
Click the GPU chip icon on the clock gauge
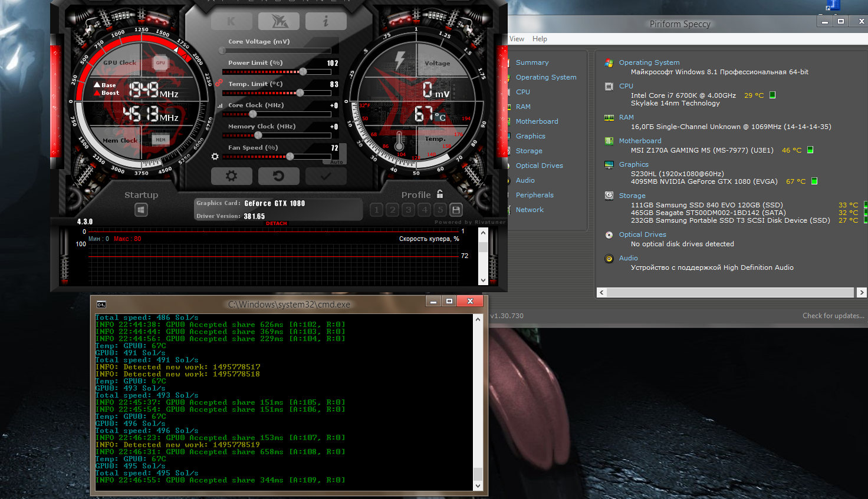click(160, 63)
